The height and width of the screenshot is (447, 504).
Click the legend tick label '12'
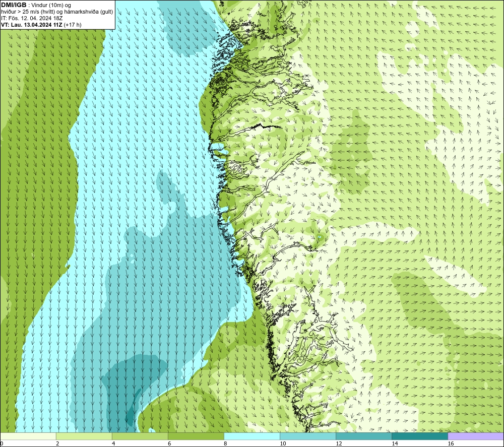tap(339, 444)
